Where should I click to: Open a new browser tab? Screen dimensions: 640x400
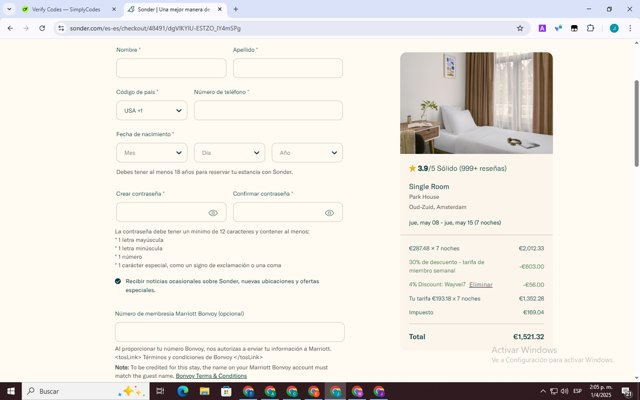[x=236, y=9]
